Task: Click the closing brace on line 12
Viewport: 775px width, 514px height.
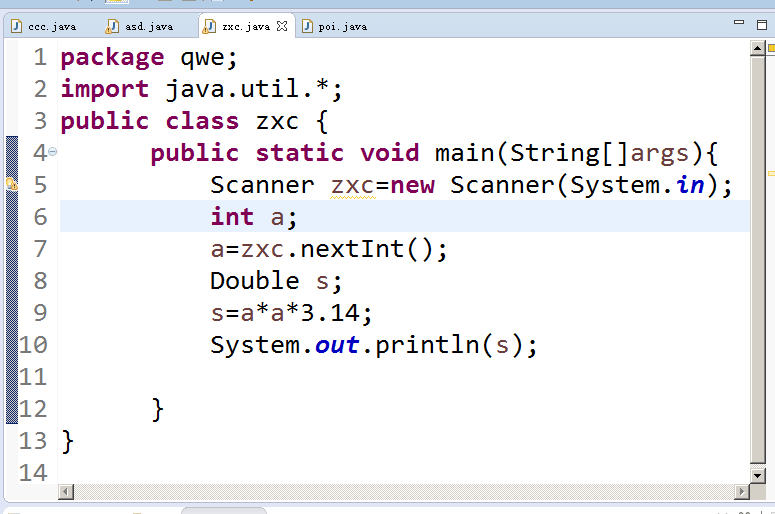Action: (x=158, y=409)
